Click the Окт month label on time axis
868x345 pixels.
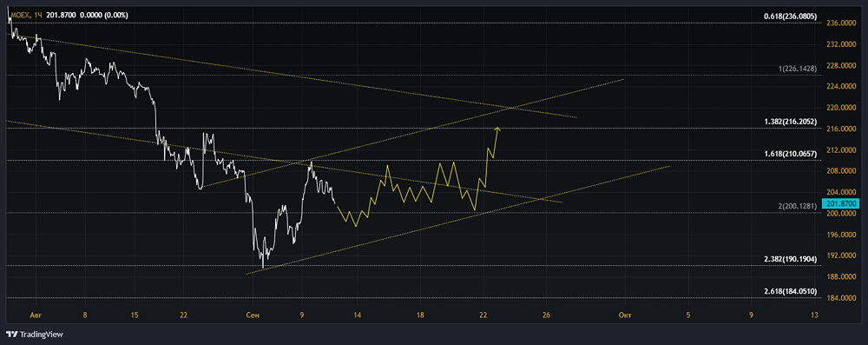click(x=626, y=315)
